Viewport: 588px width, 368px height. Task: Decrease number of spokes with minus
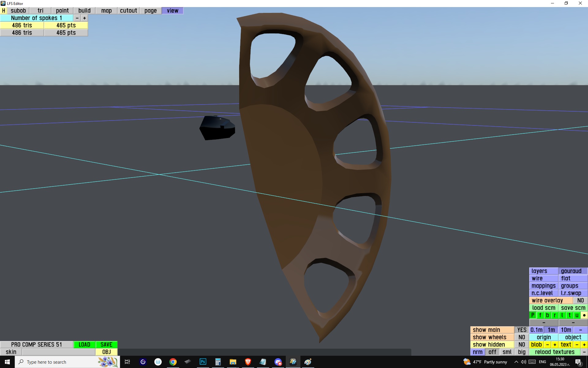point(77,18)
